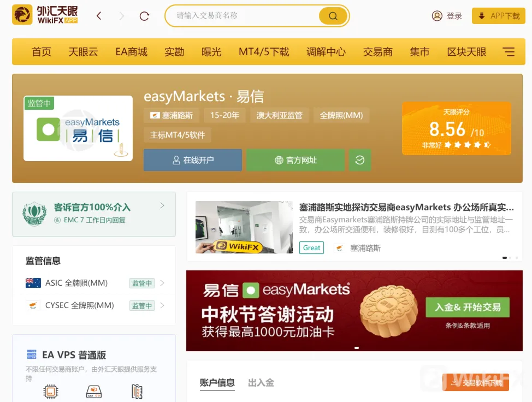Screen dimensions: 532x402
Task: Open the office visit photo thumbnail
Action: click(x=244, y=227)
